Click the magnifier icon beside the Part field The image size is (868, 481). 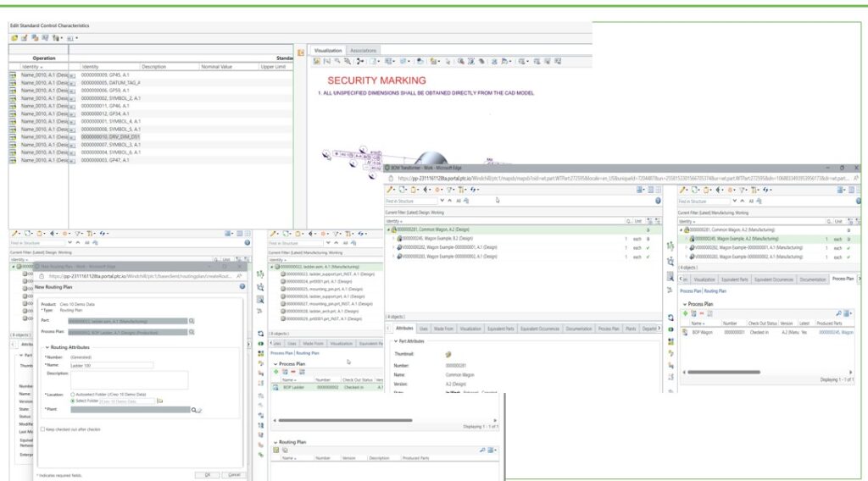[x=192, y=321]
